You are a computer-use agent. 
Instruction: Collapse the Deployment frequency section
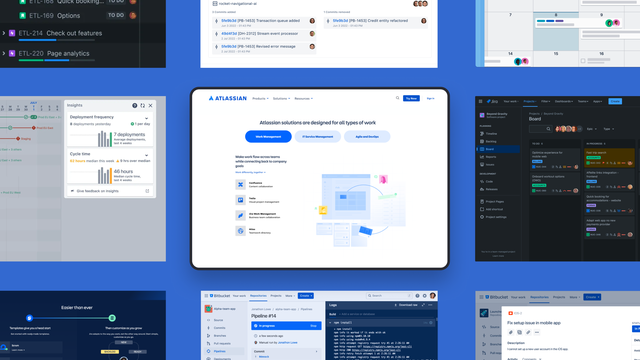click(147, 118)
